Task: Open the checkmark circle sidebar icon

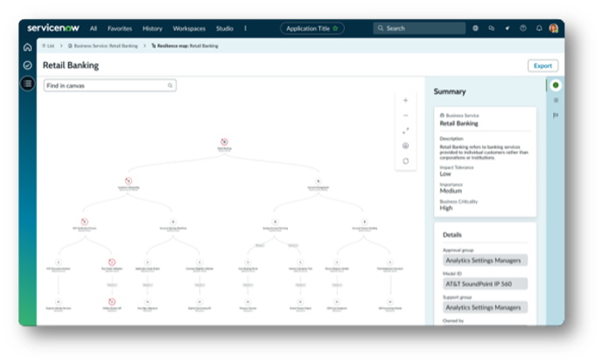Action: pyautogui.click(x=27, y=66)
